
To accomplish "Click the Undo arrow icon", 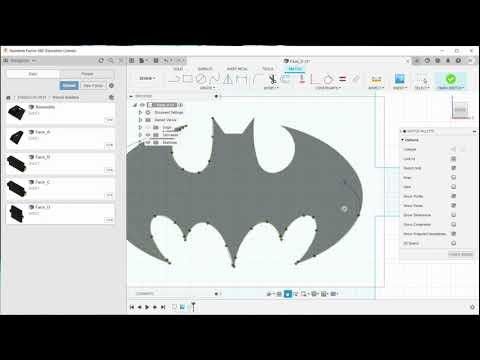I will click(x=166, y=60).
